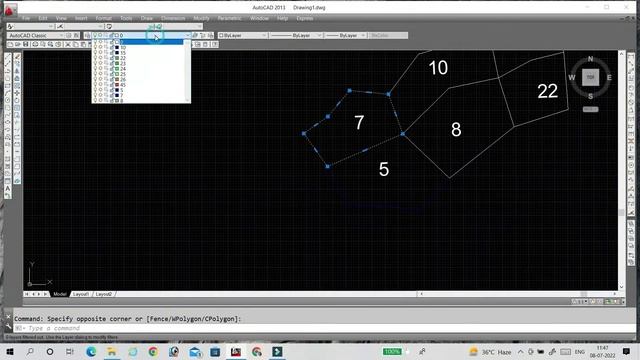Image resolution: width=640 pixels, height=360 pixels.
Task: Click the E direction on the ViewCube compass
Action: 609,78
